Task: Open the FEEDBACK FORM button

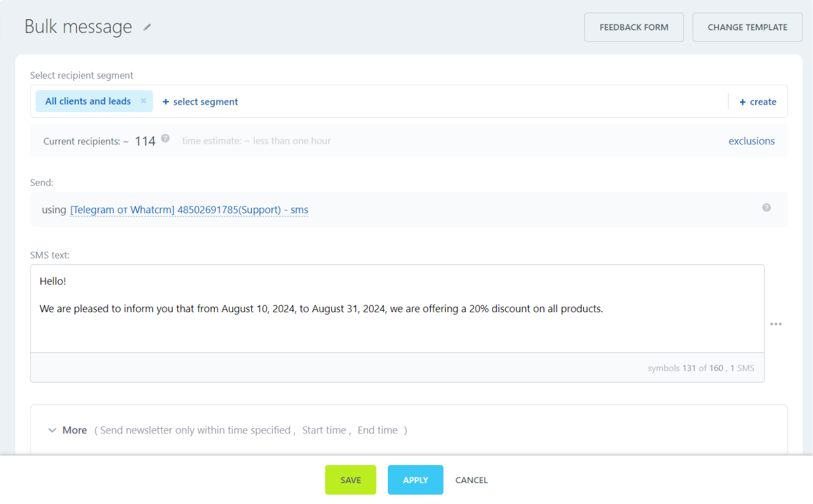Action: 634,27
